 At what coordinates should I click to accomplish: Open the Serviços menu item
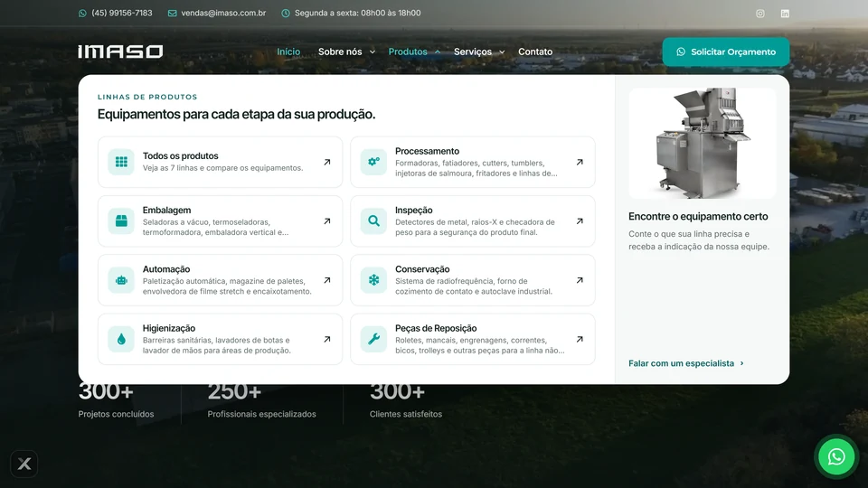tap(473, 52)
